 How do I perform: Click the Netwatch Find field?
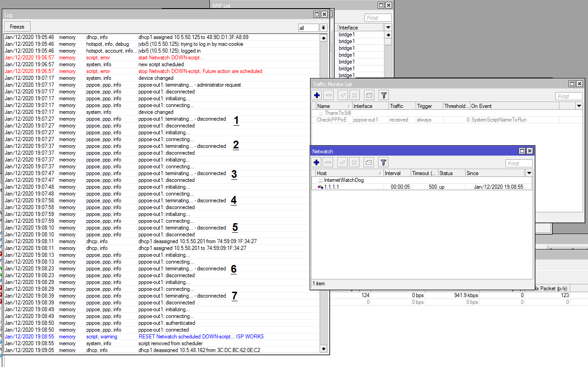click(519, 163)
